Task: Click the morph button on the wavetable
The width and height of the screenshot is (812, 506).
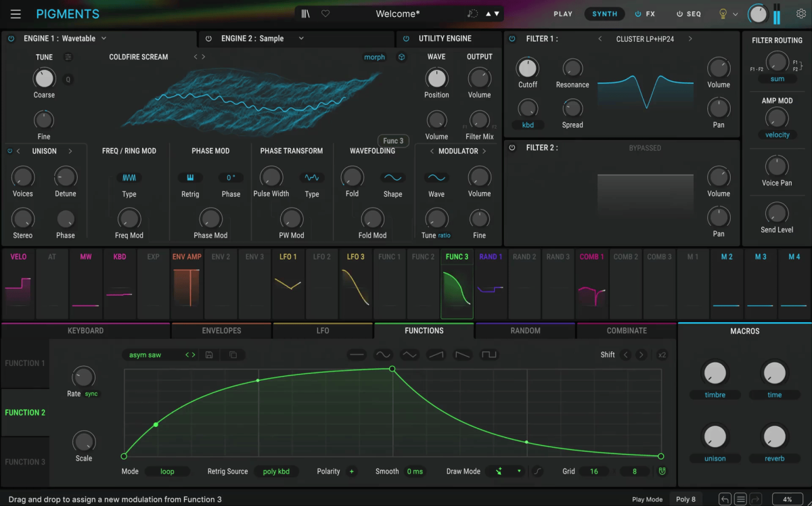Action: tap(374, 57)
